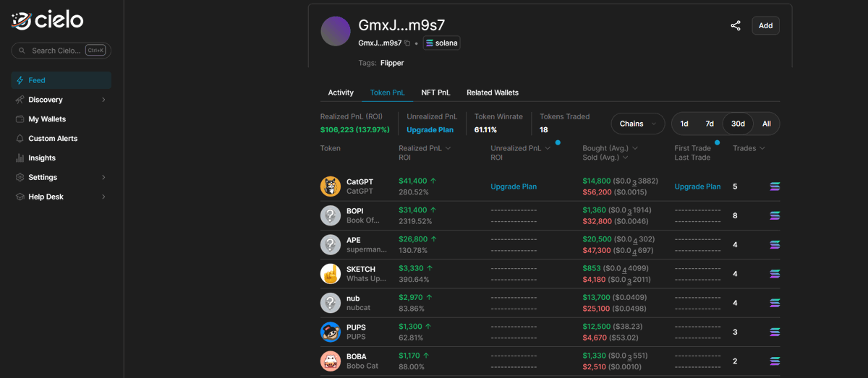Click the Solana icon in nub row

point(775,303)
